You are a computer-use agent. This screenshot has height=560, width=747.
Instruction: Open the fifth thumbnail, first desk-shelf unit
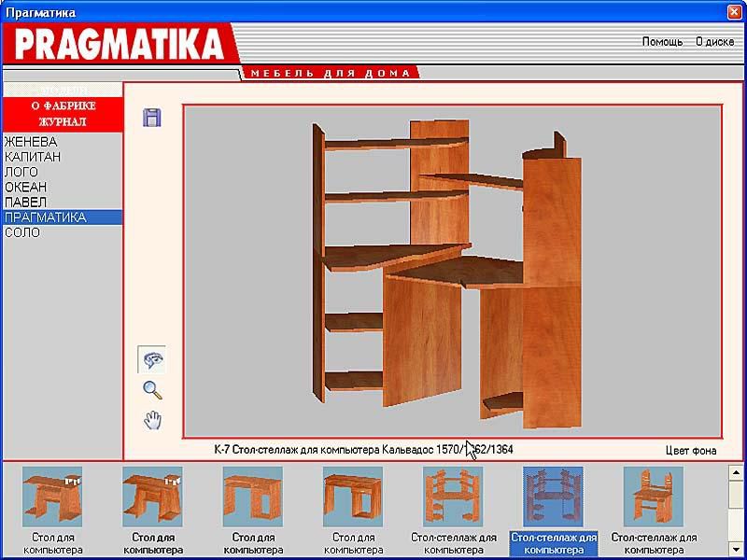click(x=453, y=497)
